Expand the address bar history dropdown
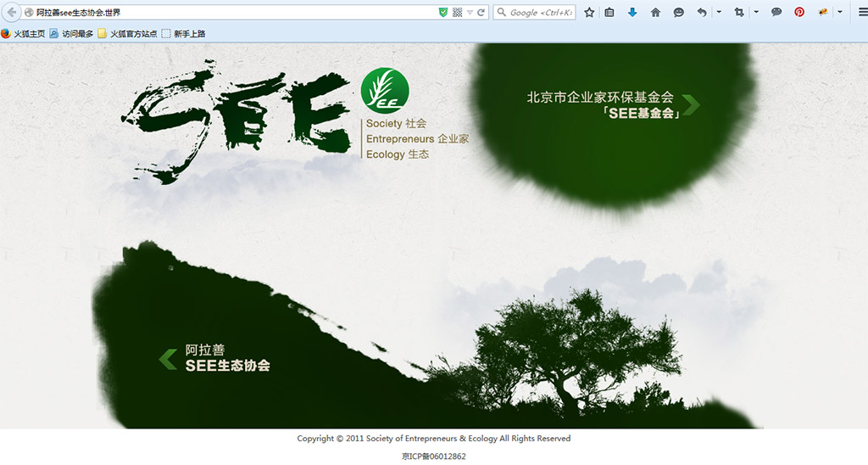 click(x=470, y=12)
